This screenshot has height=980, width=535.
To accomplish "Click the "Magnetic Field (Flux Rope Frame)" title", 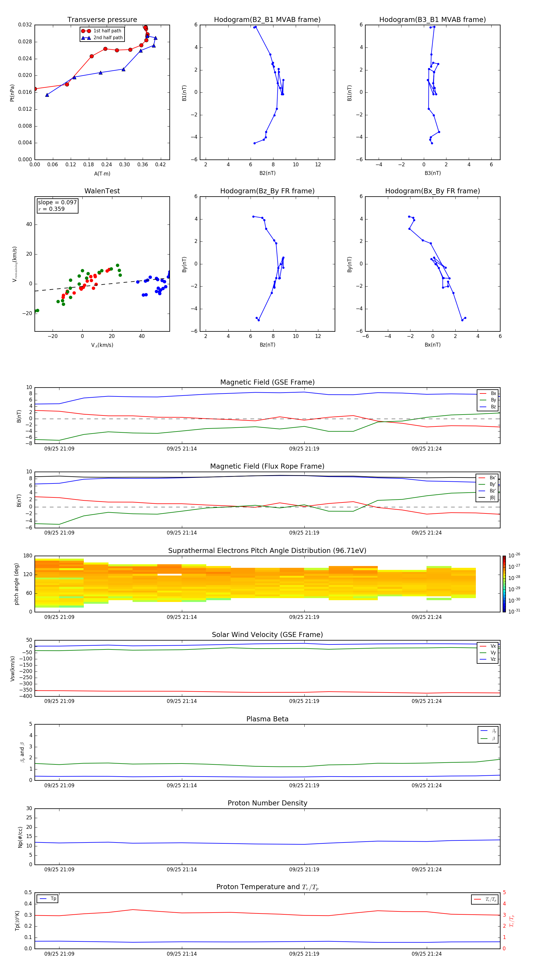I will pos(267,467).
